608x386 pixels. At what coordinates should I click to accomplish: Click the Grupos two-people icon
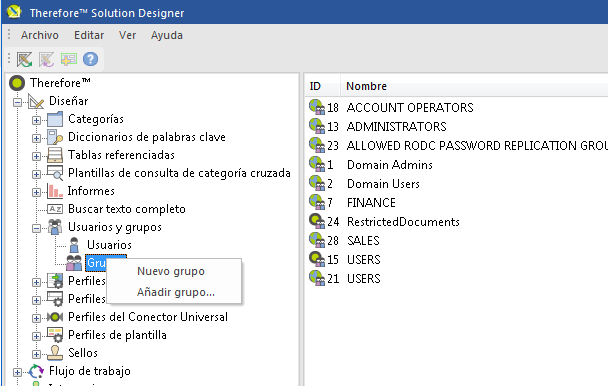(74, 263)
